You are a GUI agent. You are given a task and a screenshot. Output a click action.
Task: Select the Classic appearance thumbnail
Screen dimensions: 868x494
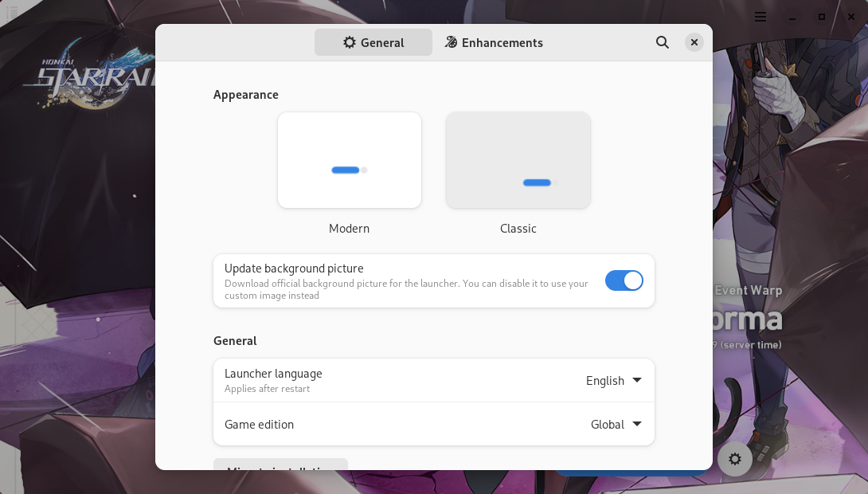[518, 160]
